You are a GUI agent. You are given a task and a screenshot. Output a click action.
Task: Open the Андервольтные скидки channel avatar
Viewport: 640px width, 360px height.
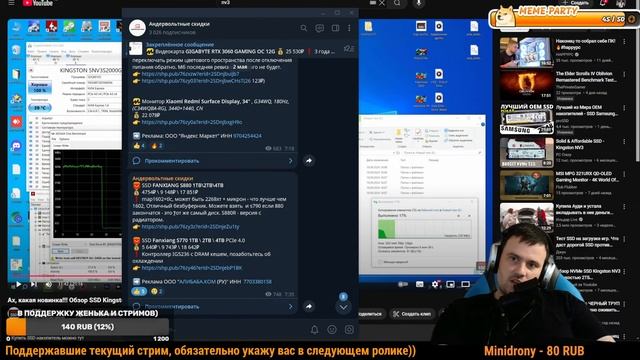coord(137,28)
